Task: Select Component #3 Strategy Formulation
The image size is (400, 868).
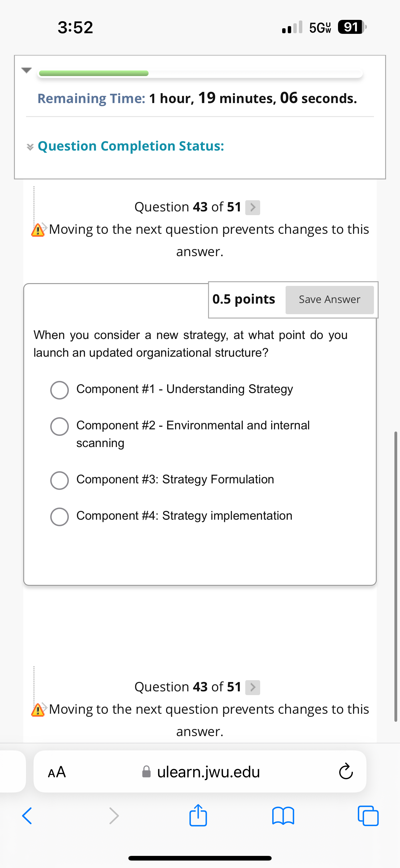Action: (x=60, y=480)
